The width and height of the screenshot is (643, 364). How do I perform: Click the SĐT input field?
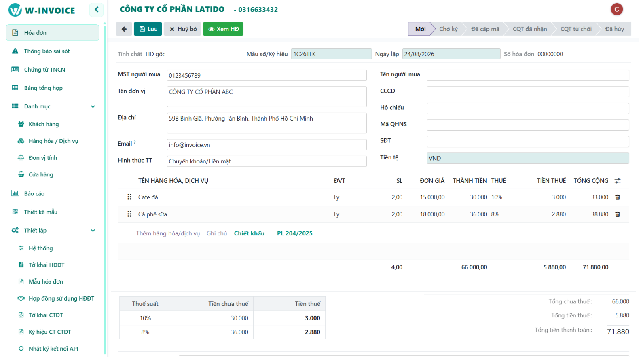[x=528, y=142]
